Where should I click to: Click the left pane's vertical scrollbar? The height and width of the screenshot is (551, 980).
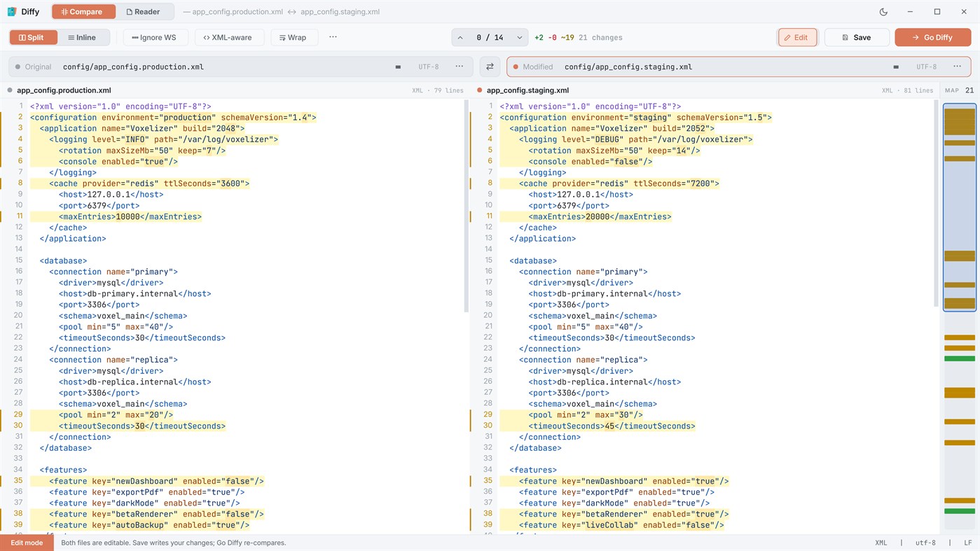point(467,206)
